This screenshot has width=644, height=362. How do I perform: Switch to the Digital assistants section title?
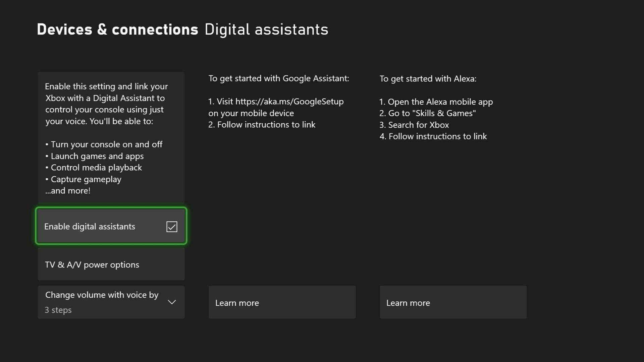coord(266,29)
